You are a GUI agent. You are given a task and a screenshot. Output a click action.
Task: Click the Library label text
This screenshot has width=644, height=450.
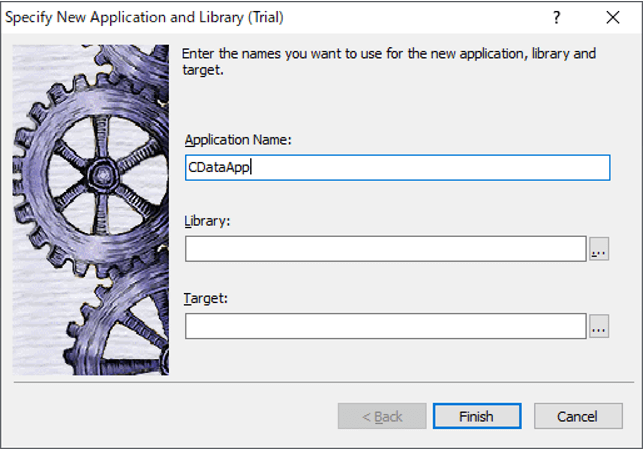(x=207, y=220)
